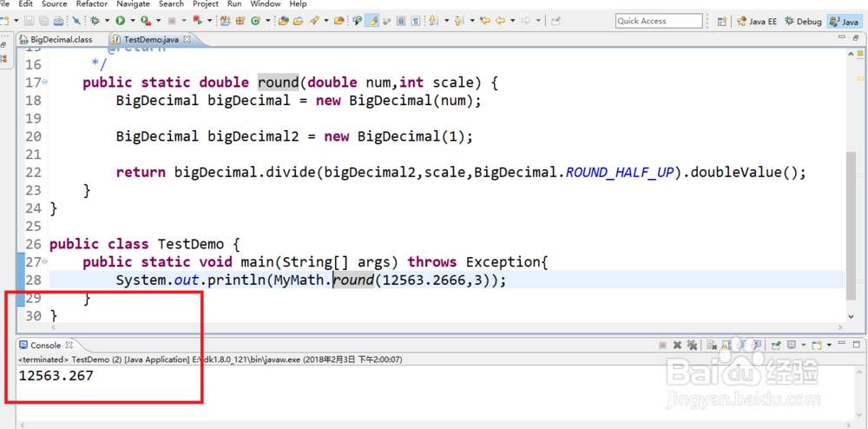
Task: Click the green Run button icon
Action: pos(120,21)
